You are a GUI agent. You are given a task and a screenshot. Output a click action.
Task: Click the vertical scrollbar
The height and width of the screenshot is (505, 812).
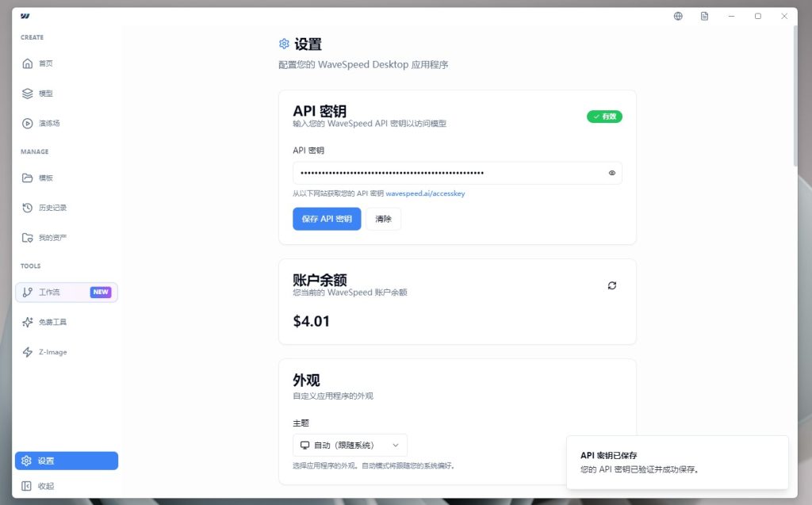(x=795, y=96)
